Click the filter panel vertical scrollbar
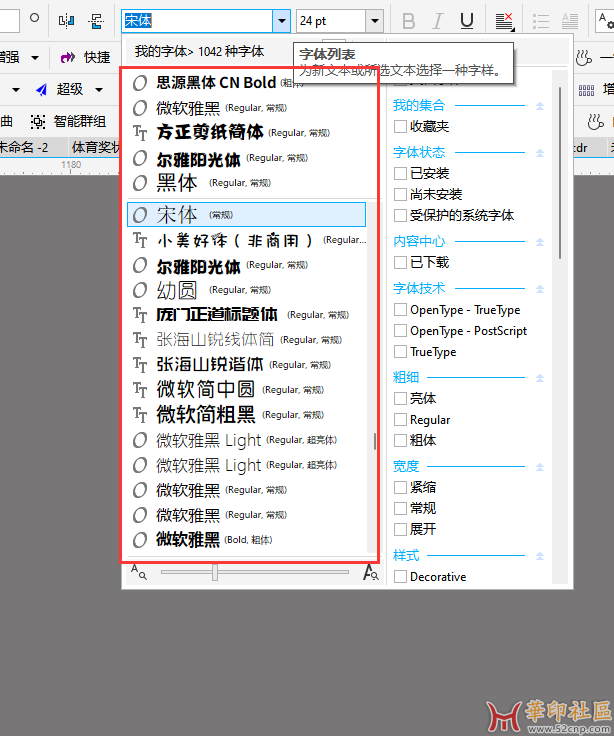This screenshot has width=614, height=736. pyautogui.click(x=560, y=173)
